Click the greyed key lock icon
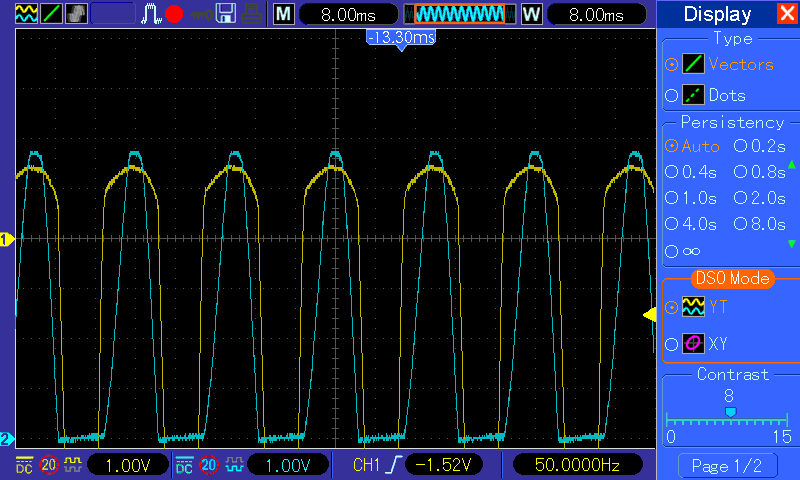Screen dimensions: 800x480 click(201, 14)
